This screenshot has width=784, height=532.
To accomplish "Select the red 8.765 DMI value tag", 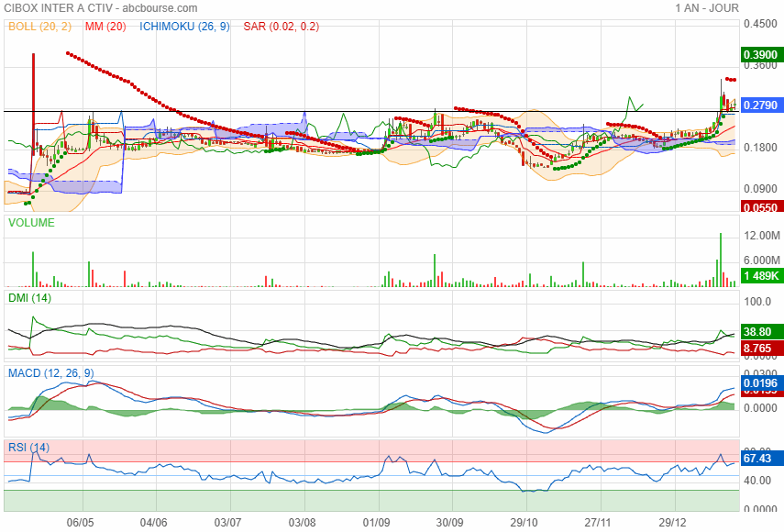I will [762, 348].
